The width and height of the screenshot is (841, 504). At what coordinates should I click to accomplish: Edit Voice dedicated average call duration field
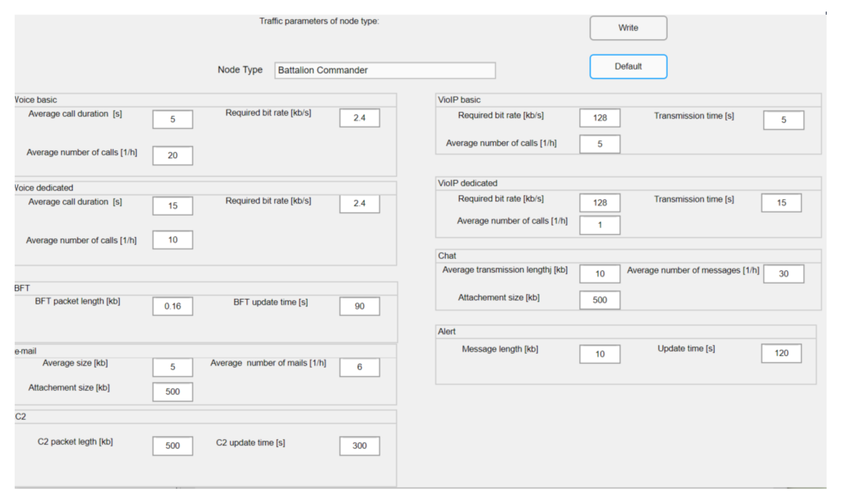173,205
